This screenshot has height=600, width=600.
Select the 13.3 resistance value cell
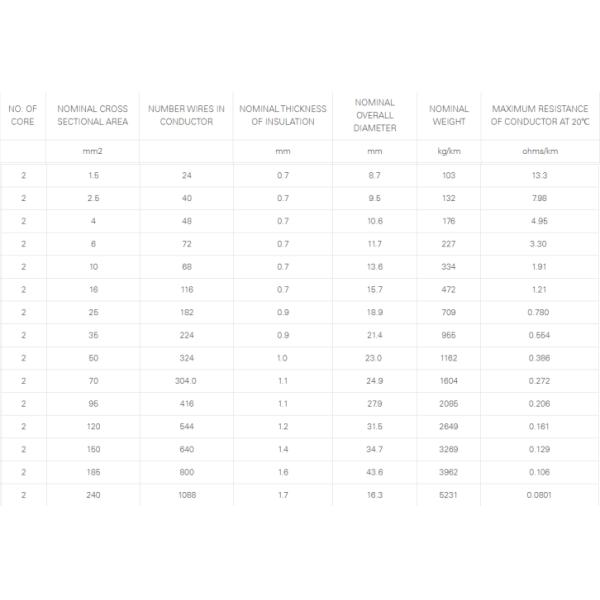coord(540,176)
